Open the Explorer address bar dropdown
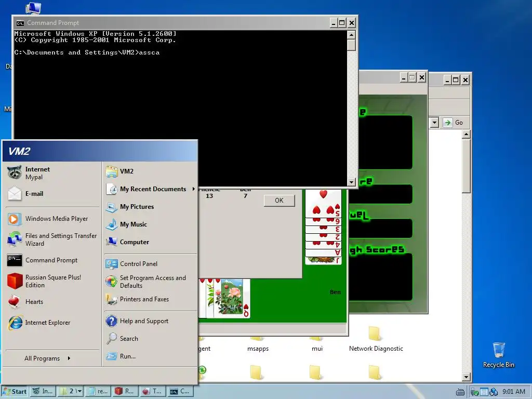 pos(434,123)
